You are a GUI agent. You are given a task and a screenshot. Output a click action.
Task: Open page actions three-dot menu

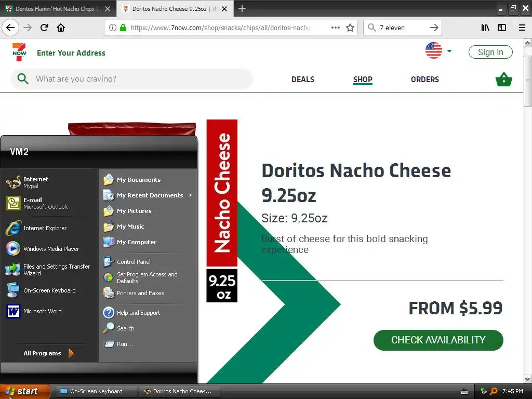(335, 28)
